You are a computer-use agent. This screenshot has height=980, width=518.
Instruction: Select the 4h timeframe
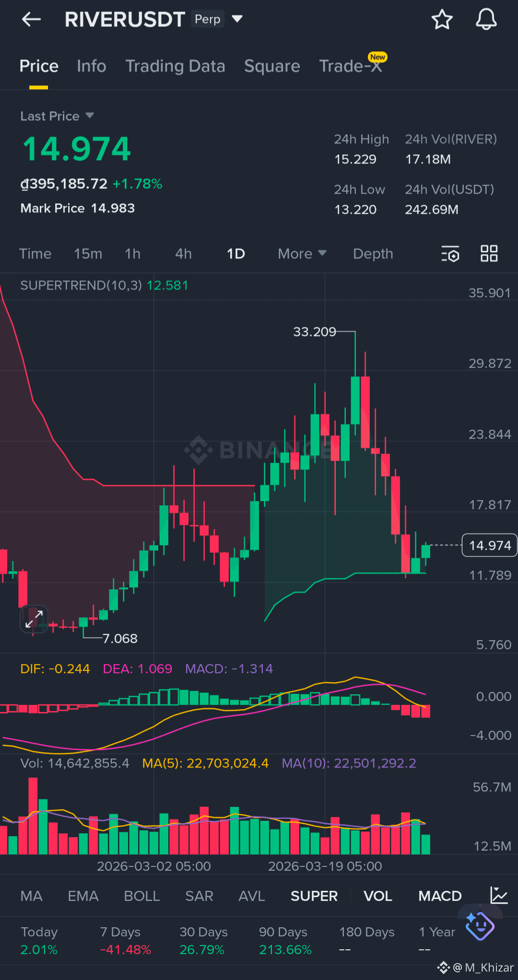click(x=183, y=254)
